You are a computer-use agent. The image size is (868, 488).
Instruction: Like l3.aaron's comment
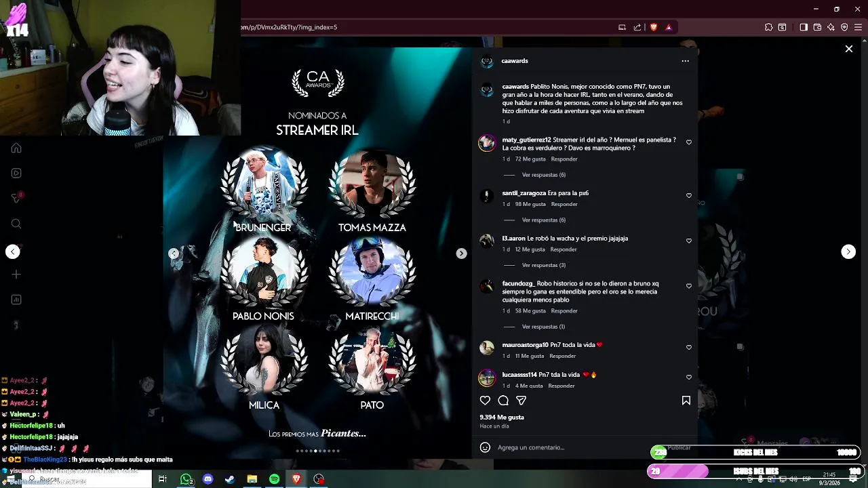[689, 241]
